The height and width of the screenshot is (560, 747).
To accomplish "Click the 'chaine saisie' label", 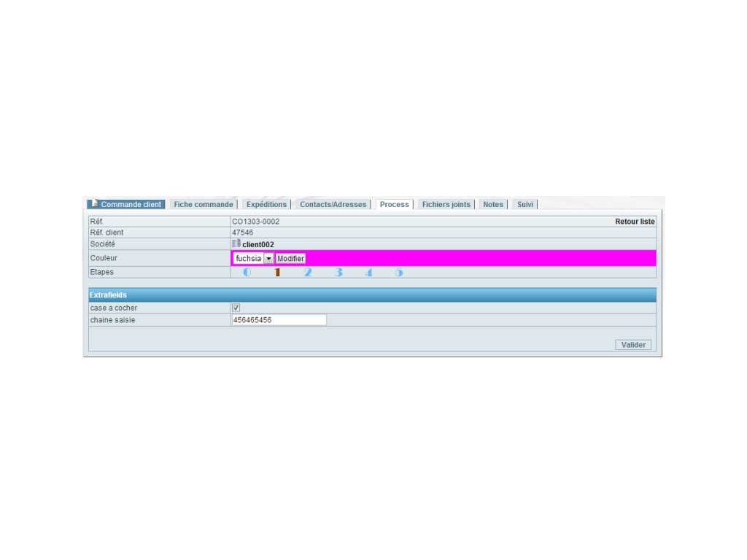I will (112, 320).
